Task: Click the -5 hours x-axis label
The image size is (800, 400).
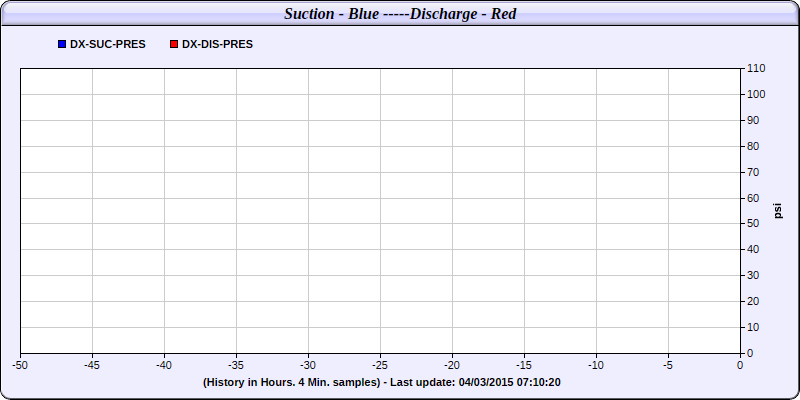Action: point(668,365)
